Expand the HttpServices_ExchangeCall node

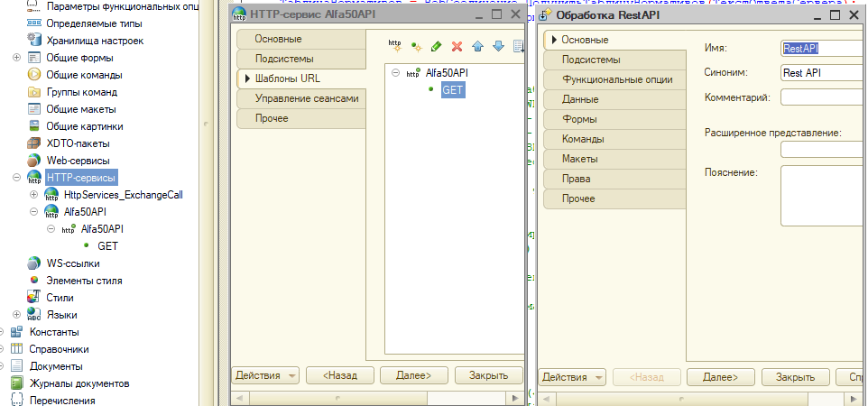[x=34, y=195]
